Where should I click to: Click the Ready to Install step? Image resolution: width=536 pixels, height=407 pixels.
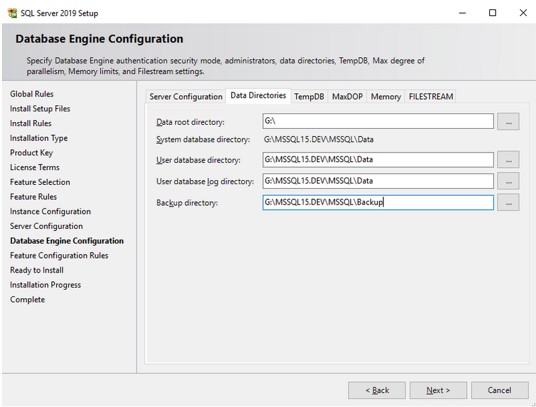(x=37, y=270)
